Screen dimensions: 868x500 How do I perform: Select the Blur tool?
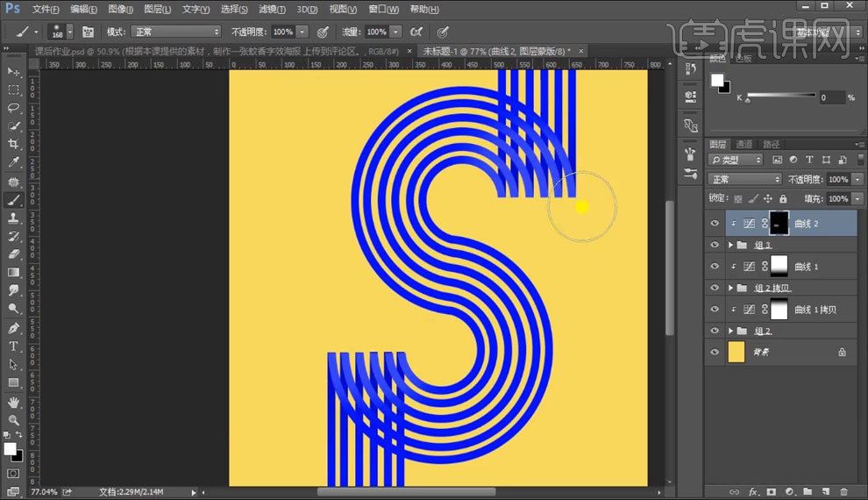13,290
